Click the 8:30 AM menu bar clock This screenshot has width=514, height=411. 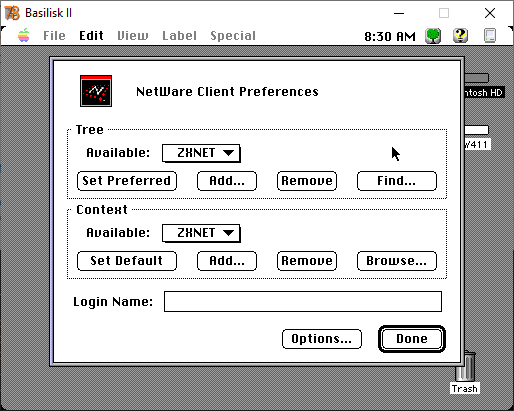coord(390,36)
